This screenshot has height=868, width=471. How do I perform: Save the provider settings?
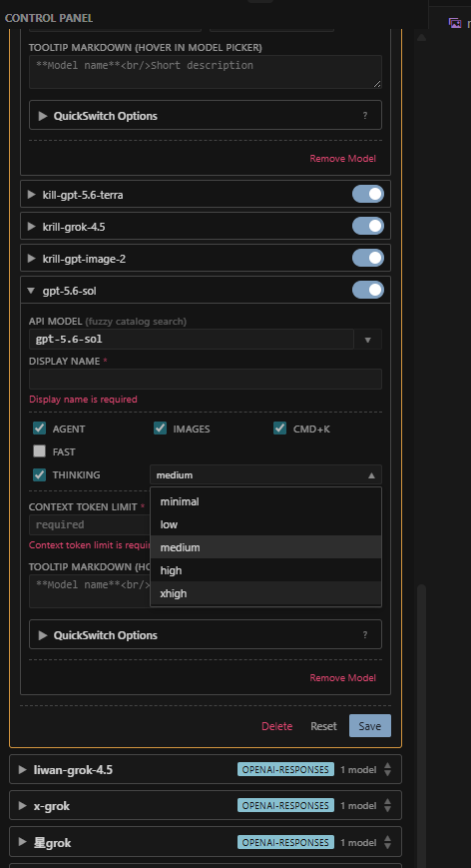370,726
